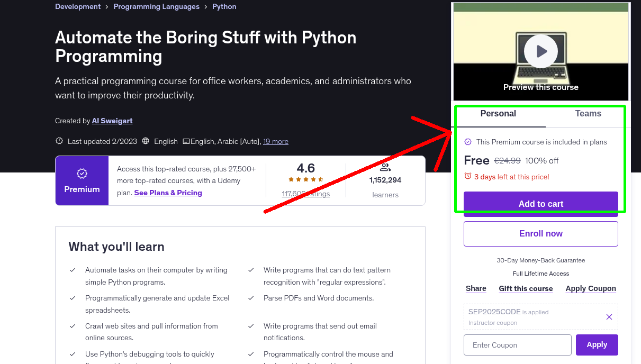Click the chevron after Programming Languages
This screenshot has height=364, width=641.
click(x=206, y=7)
